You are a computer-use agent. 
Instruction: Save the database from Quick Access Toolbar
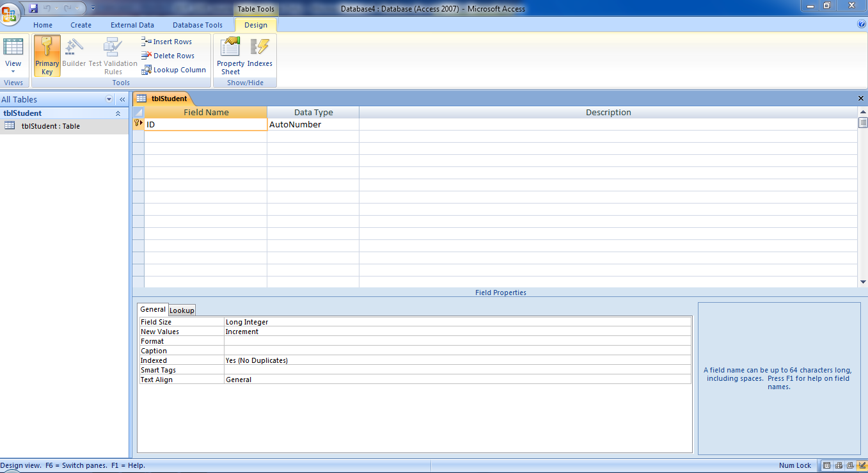pos(33,8)
